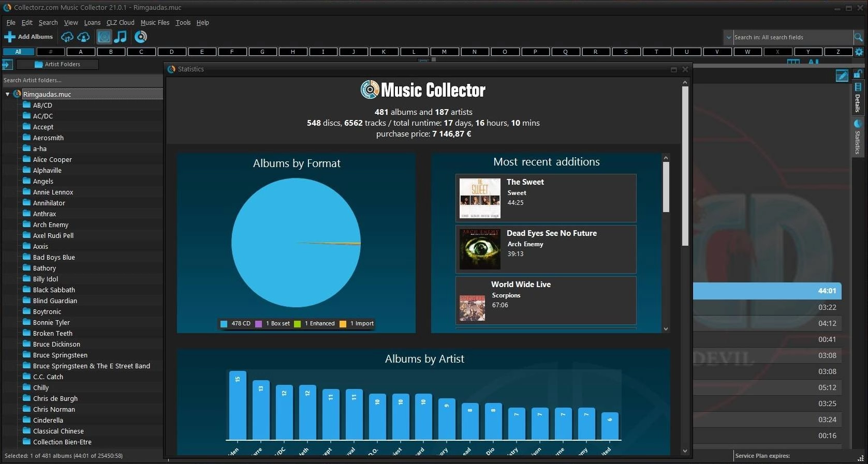Select the Aerosmith folder icon
Viewport: 868px width, 464px height.
tap(26, 138)
